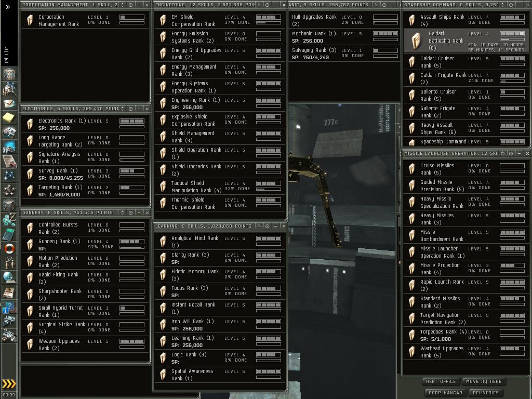Click the yellow triple-chevron button

coord(9,384)
